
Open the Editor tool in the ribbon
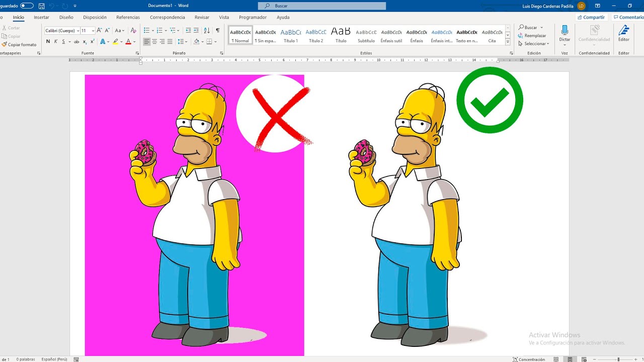623,34
